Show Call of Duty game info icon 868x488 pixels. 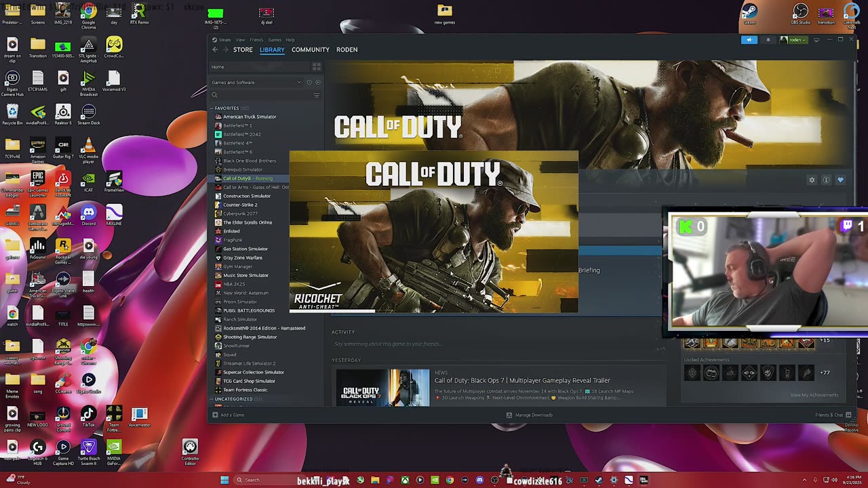click(826, 180)
